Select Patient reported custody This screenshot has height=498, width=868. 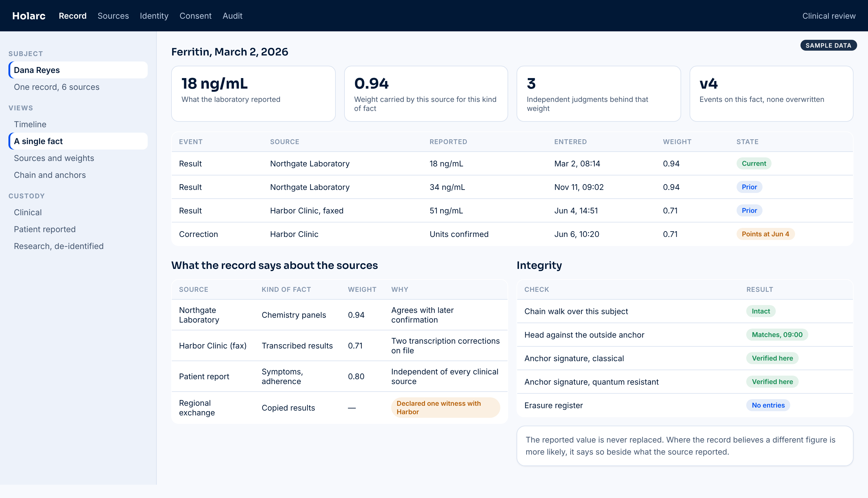78,229
